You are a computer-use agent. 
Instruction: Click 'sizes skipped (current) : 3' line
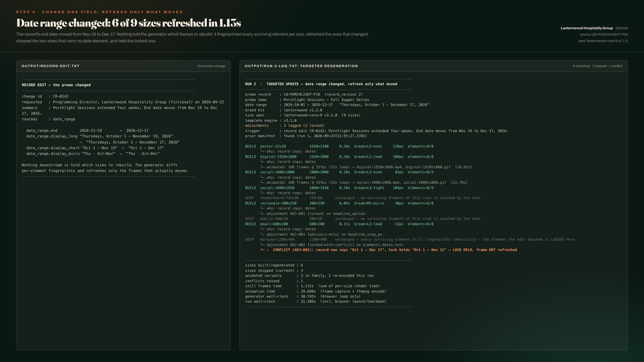tap(274, 271)
